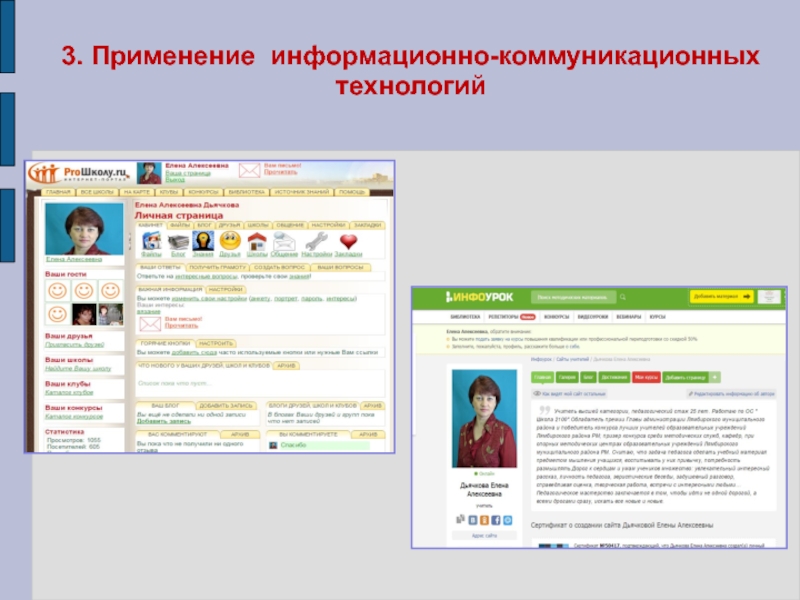The height and width of the screenshot is (600, 800).
Task: Open the header envelope mail icon on ProШколу
Action: tap(249, 170)
